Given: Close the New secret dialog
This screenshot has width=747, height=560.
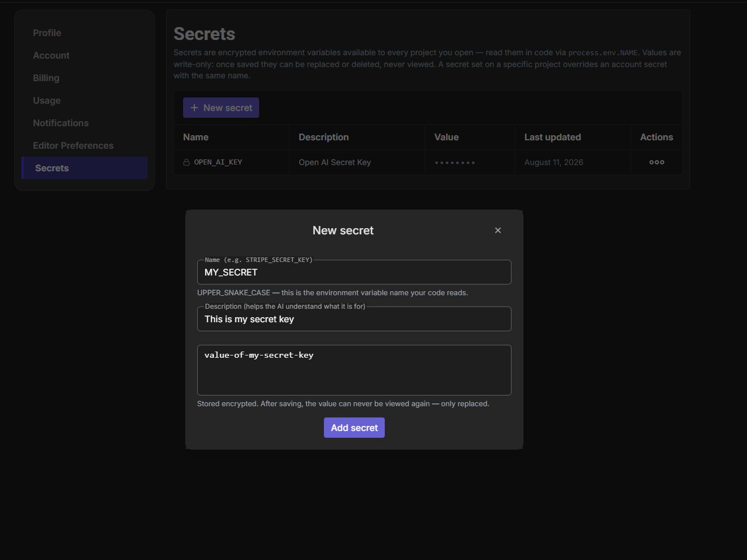Looking at the screenshot, I should click(x=498, y=230).
